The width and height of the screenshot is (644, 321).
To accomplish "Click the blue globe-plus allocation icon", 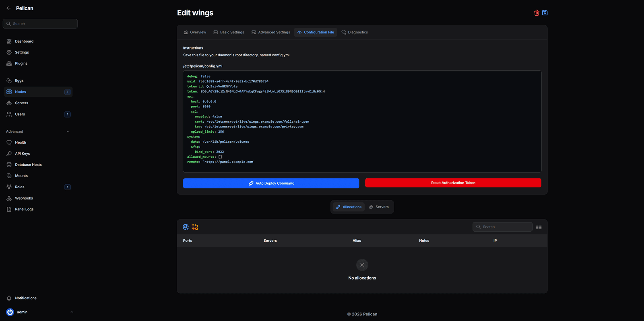I will (186, 227).
